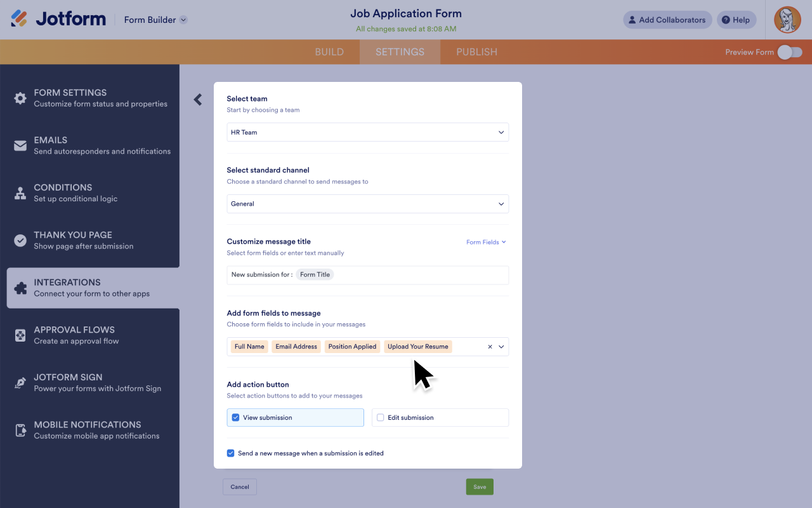Screen dimensions: 812x508
Task: Click the Conditions branching icon
Action: 20,192
